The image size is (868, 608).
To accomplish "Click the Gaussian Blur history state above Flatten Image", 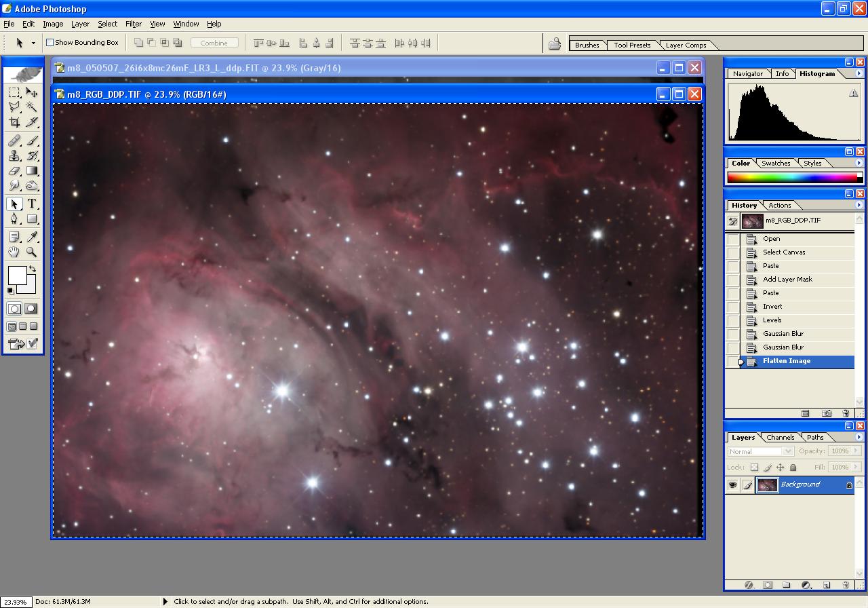I will coord(783,347).
